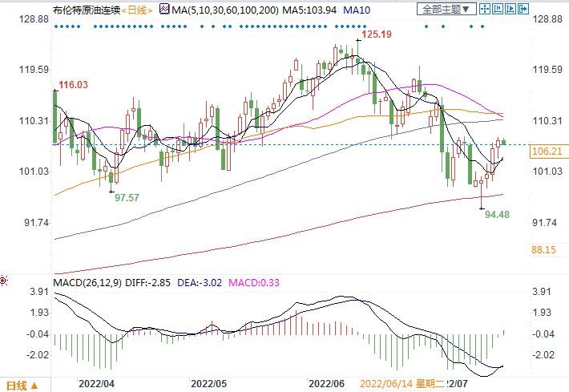
Task: Click the 88.15 orange price tag
Action: [x=544, y=249]
